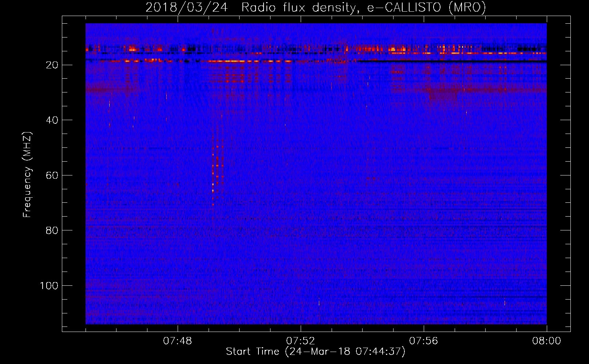Click the '60' frequency tick label
The image size is (589, 364).
[52, 175]
